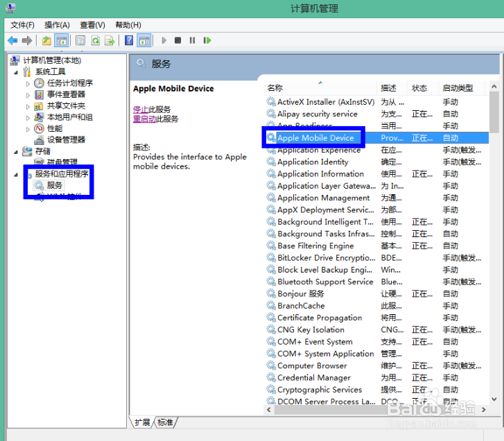
Task: Select BranchCache service row
Action: coord(376,306)
